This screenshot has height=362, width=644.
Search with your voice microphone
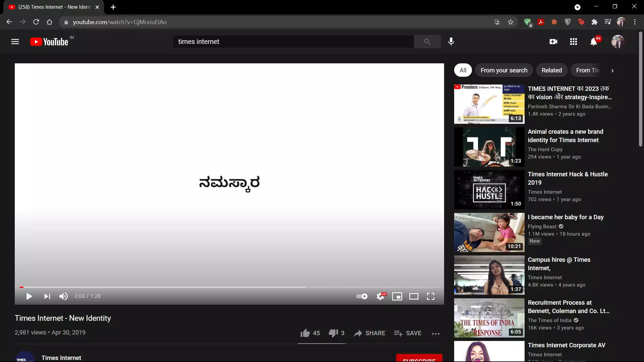coord(451,42)
